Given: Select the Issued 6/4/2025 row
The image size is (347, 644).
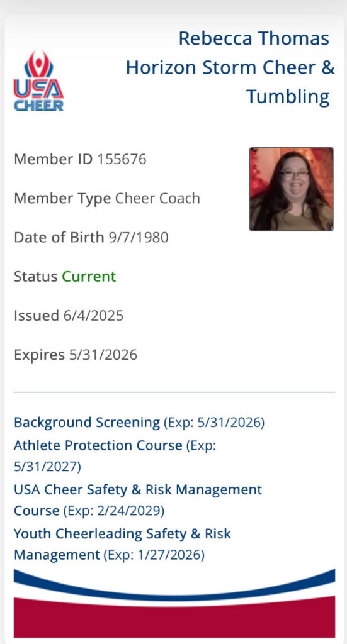Looking at the screenshot, I should coord(69,316).
